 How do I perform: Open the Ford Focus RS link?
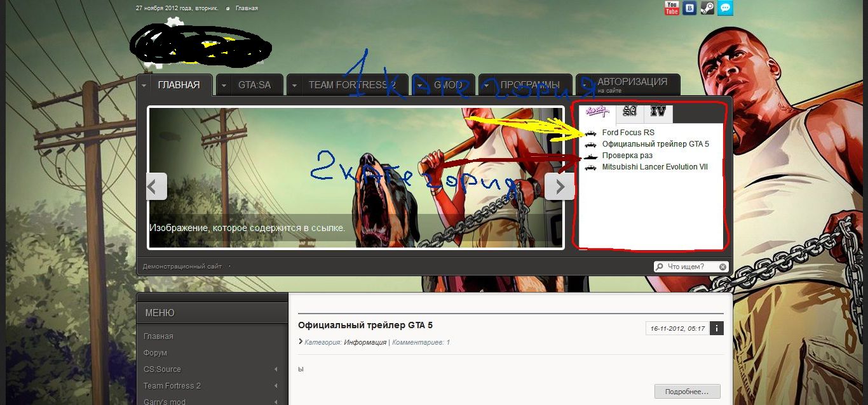point(628,133)
